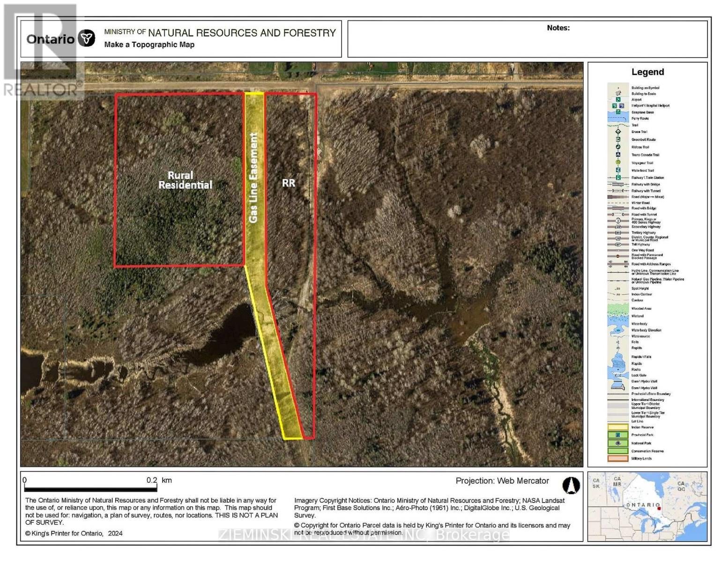Click the 'ONTARIO' label on inset map
This screenshot has width=728, height=562.
[x=643, y=505]
